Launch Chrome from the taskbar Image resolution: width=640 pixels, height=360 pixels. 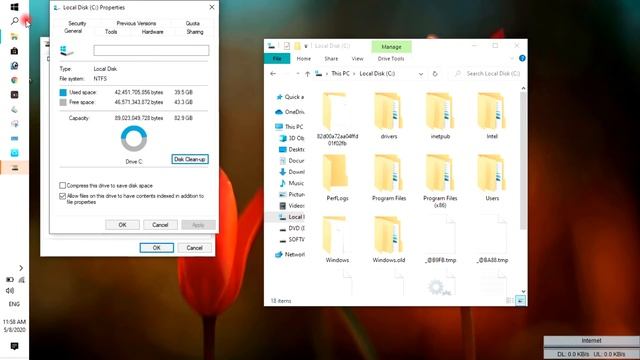pos(14,80)
